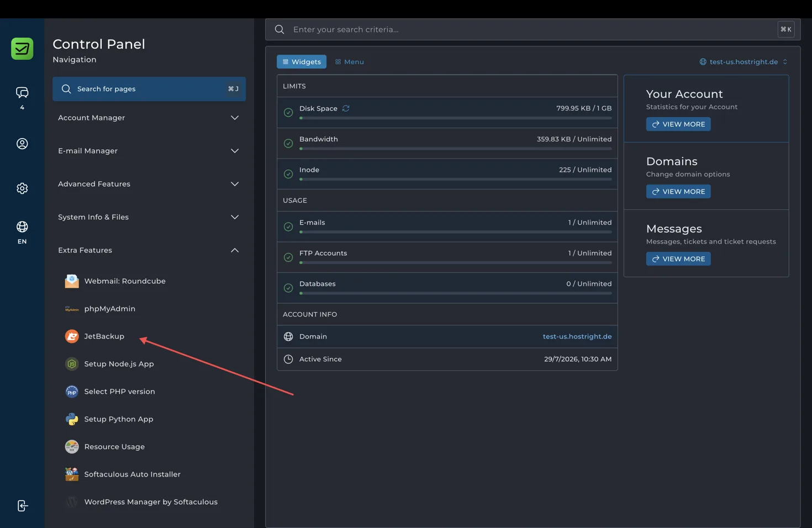Image resolution: width=812 pixels, height=528 pixels.
Task: Click the Domain globe icon in Account Info
Action: [x=288, y=336]
